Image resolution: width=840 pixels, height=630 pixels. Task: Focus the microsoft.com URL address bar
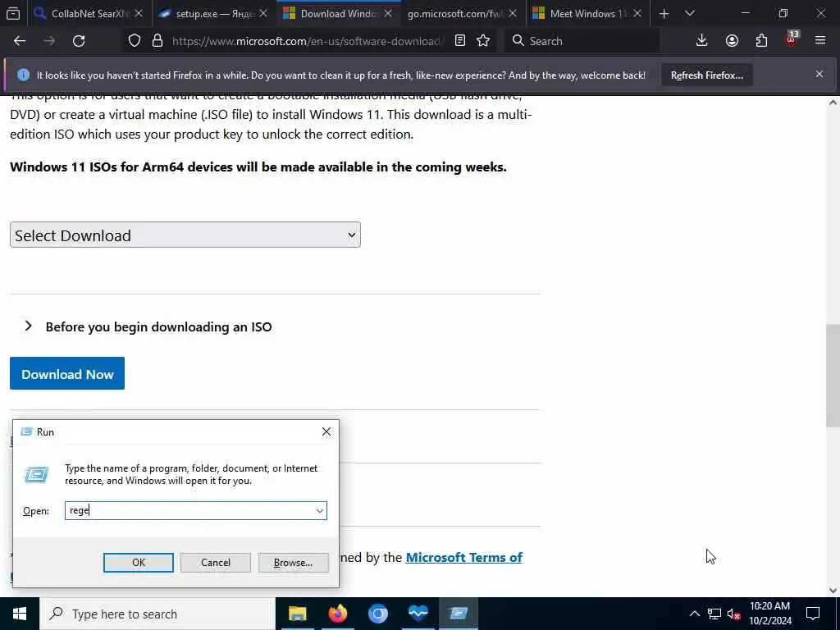[x=308, y=41]
